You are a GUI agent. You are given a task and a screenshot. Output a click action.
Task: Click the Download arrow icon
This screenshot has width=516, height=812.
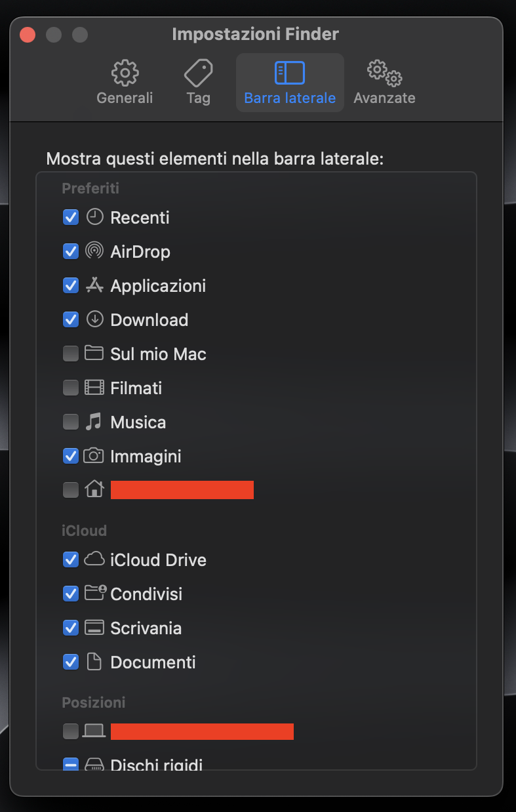94,319
